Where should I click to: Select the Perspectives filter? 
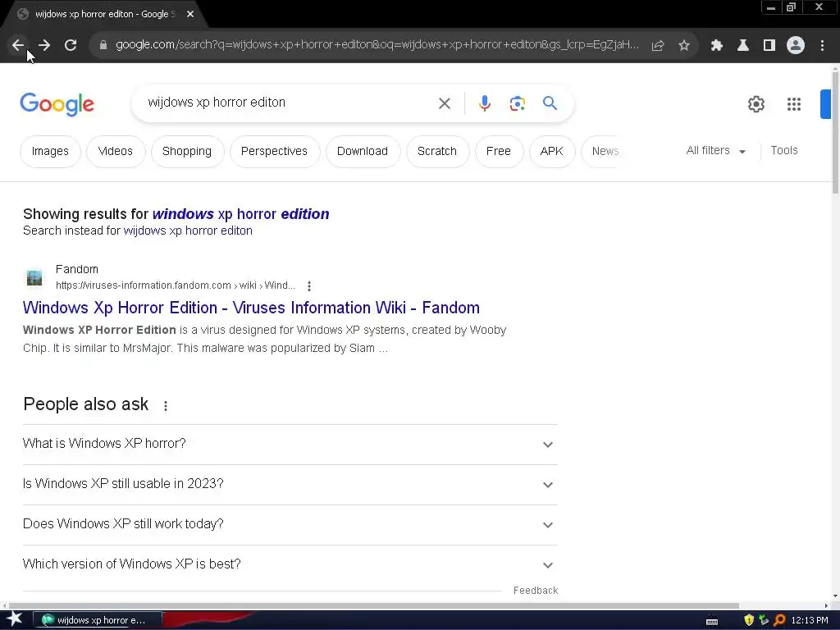[x=274, y=152]
